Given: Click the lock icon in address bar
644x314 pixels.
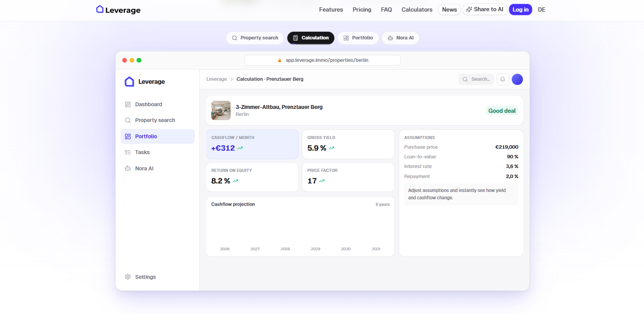Looking at the screenshot, I should pyautogui.click(x=280, y=60).
